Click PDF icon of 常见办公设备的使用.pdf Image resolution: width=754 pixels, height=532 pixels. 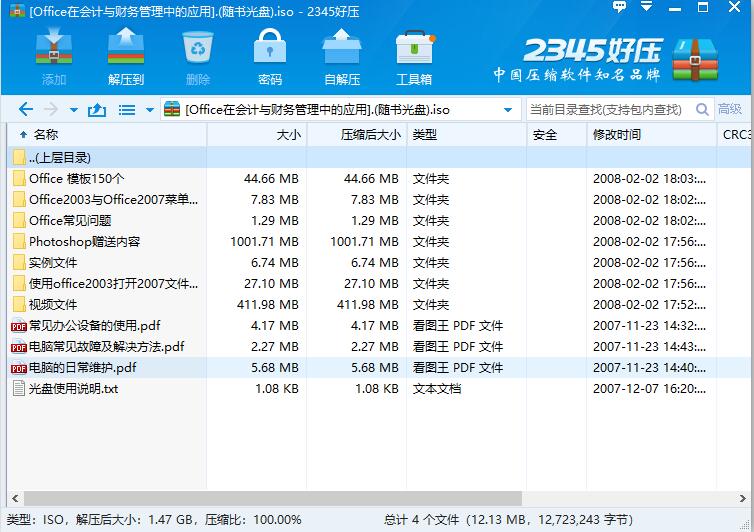pyautogui.click(x=19, y=326)
